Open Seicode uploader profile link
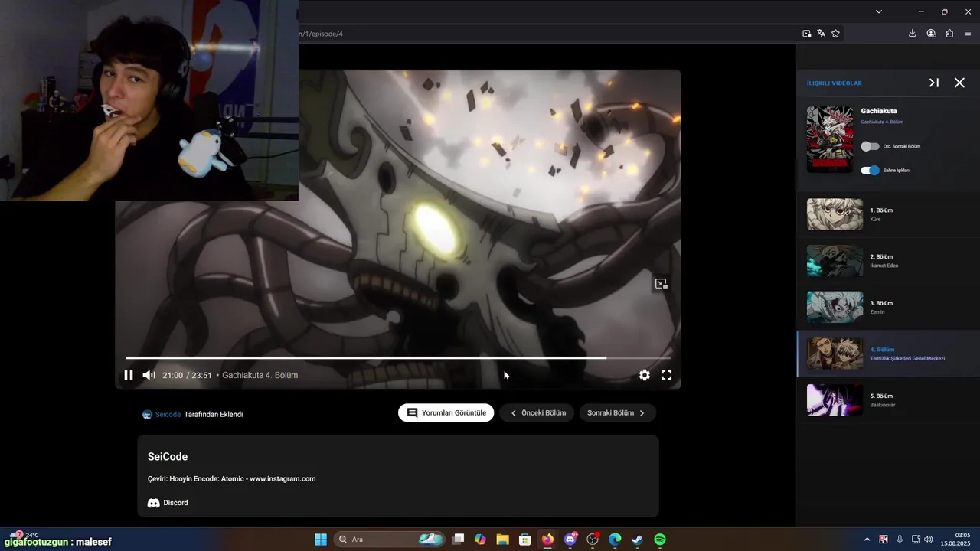 (x=168, y=414)
